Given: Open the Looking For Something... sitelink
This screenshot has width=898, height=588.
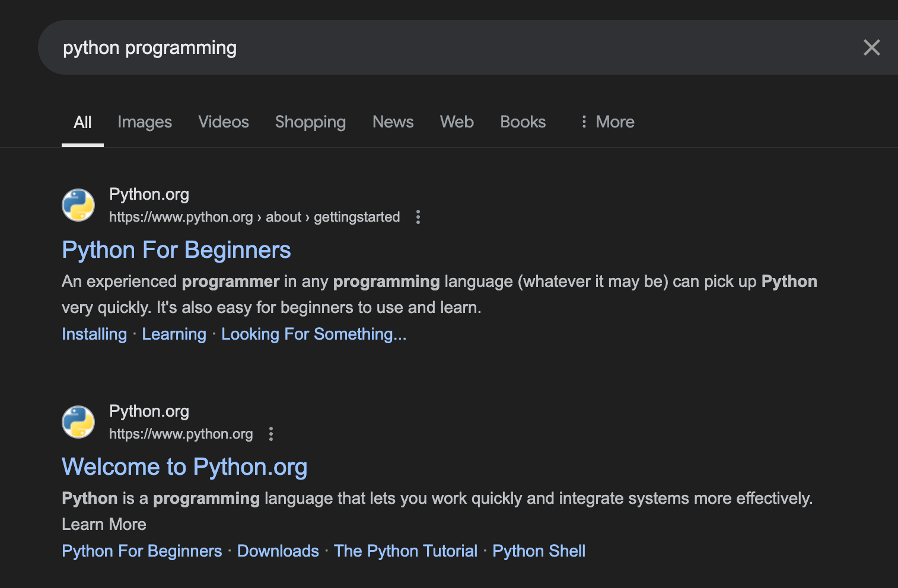Looking at the screenshot, I should click(x=314, y=334).
